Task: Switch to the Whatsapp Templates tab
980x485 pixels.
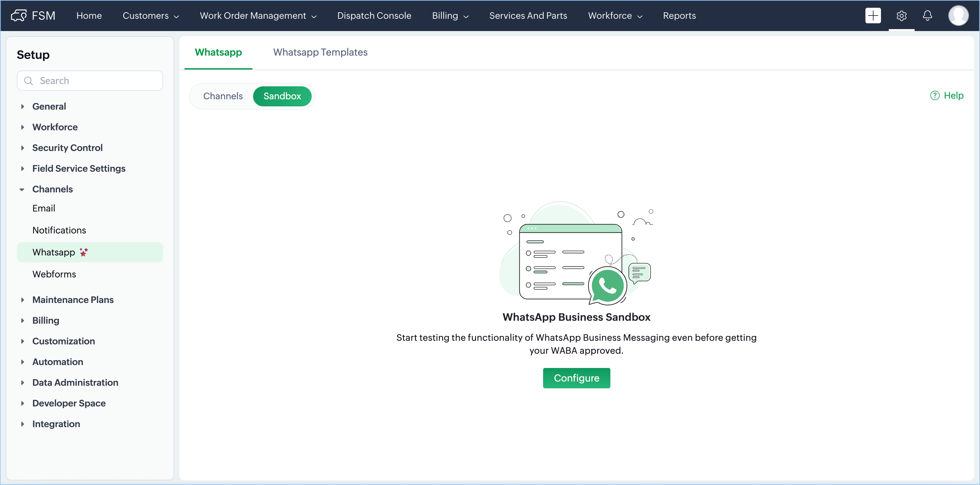Action: [320, 52]
